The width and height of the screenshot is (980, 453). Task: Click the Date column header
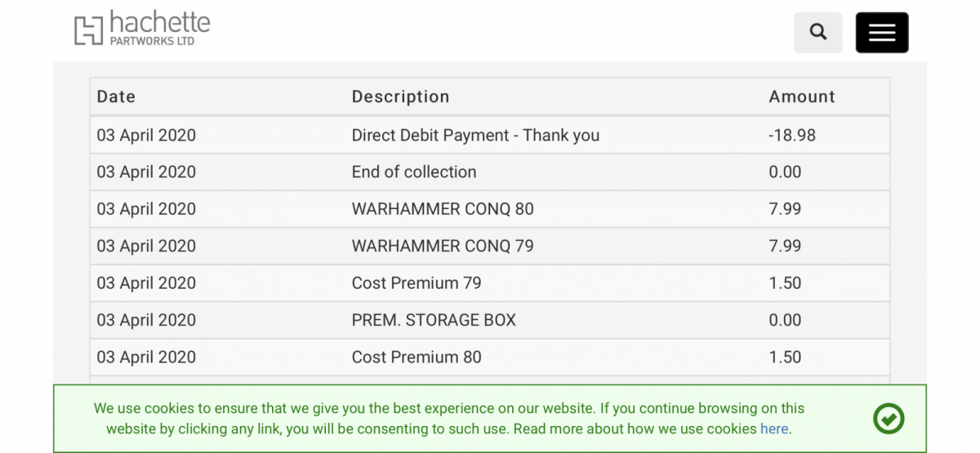pyautogui.click(x=116, y=96)
